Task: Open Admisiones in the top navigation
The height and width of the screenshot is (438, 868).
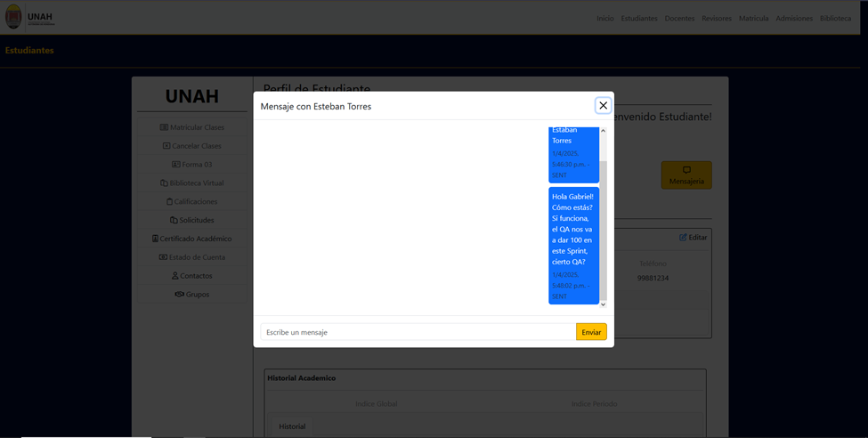Action: coord(794,19)
